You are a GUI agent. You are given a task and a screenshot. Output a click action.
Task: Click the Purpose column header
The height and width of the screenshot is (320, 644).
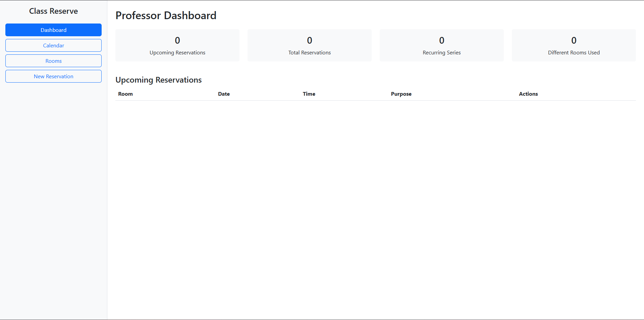[x=401, y=94]
